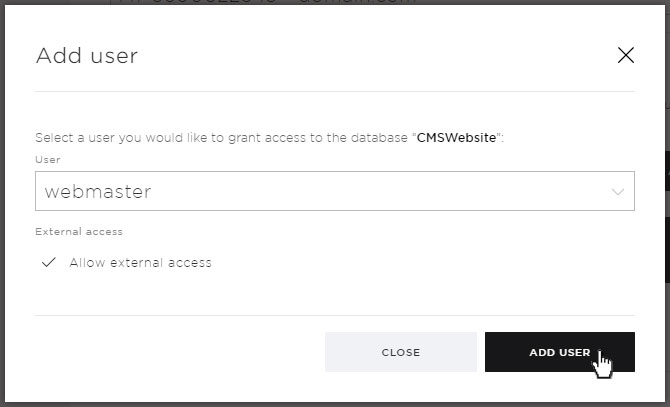Click the ADD USER button

click(x=560, y=352)
